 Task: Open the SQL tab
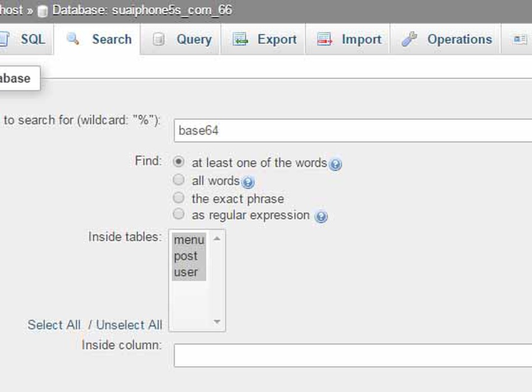pyautogui.click(x=32, y=39)
